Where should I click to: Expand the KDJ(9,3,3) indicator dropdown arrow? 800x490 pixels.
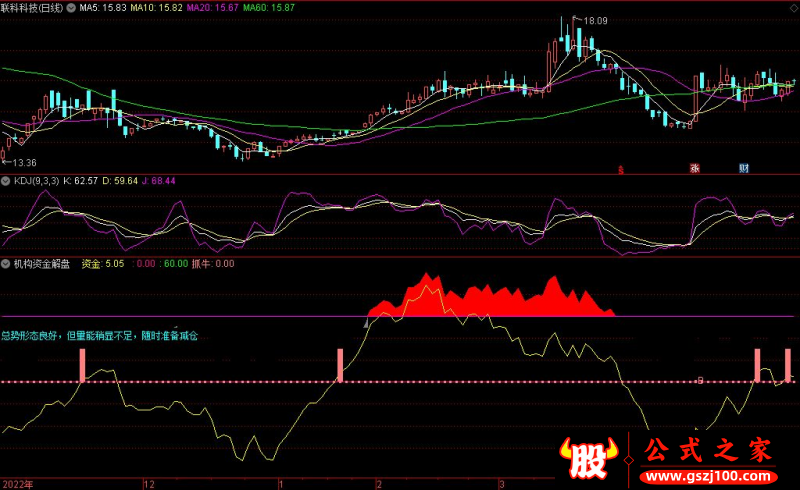[6, 181]
